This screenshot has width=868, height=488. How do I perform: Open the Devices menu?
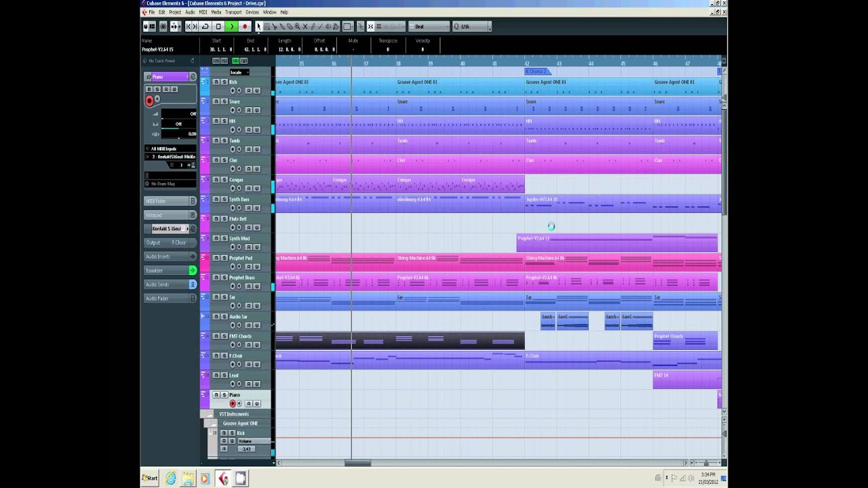click(x=252, y=12)
